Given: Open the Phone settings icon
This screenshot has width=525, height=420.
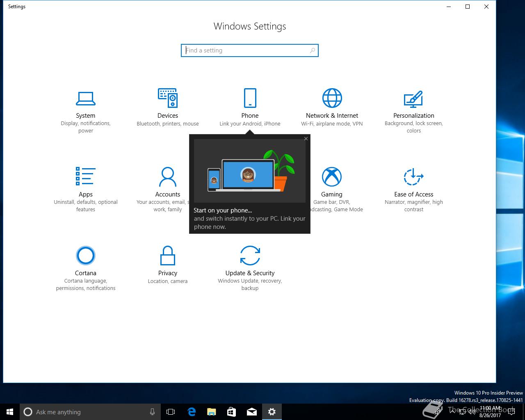Looking at the screenshot, I should coord(250,98).
